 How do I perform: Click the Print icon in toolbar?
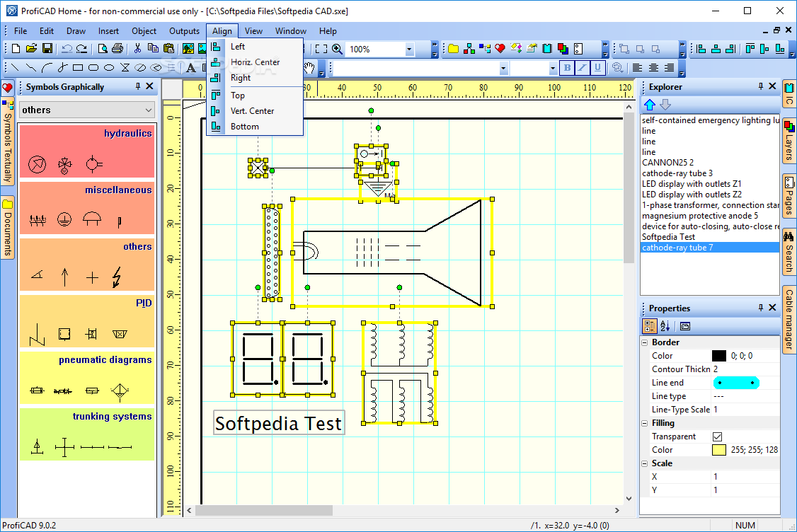point(117,49)
